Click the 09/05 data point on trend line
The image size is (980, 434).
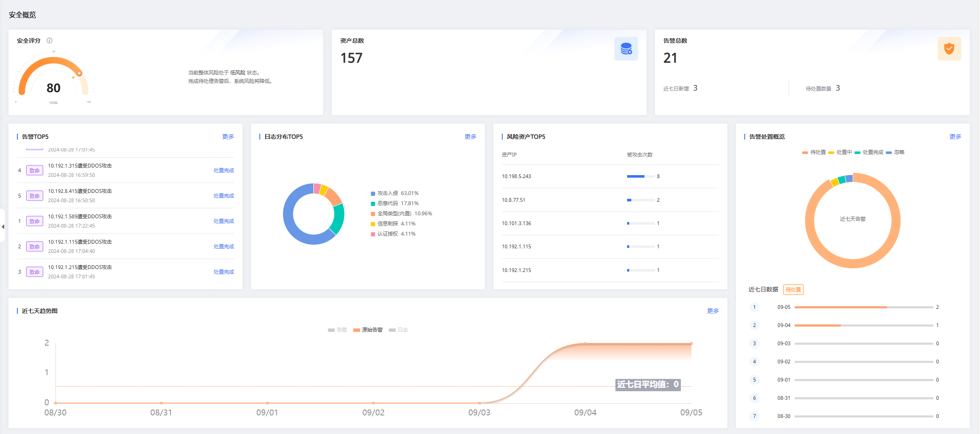tap(691, 343)
